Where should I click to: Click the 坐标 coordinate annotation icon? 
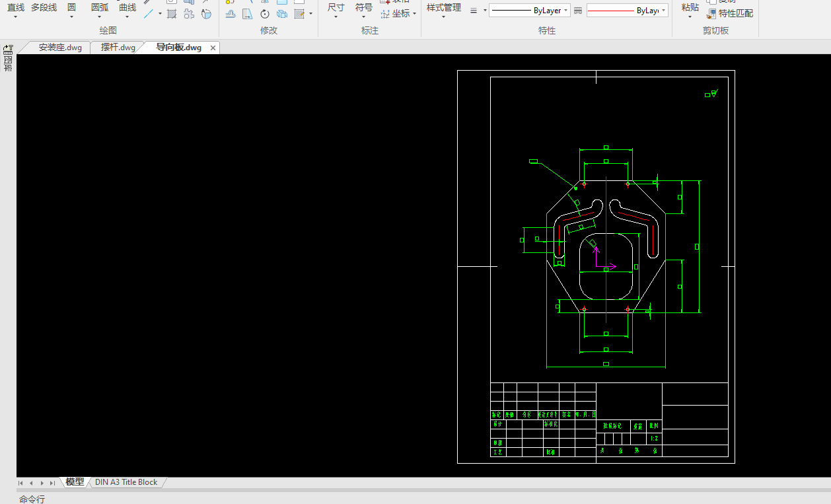(x=386, y=14)
